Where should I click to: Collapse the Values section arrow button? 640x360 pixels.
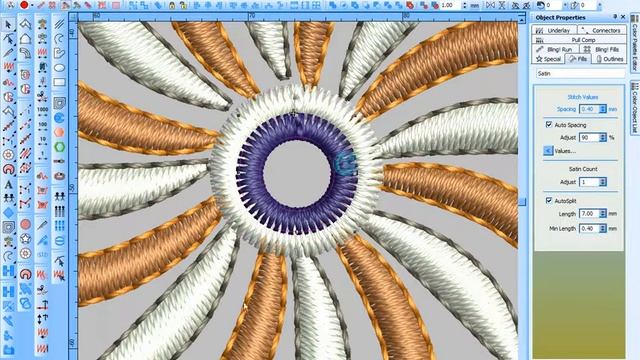tap(548, 151)
